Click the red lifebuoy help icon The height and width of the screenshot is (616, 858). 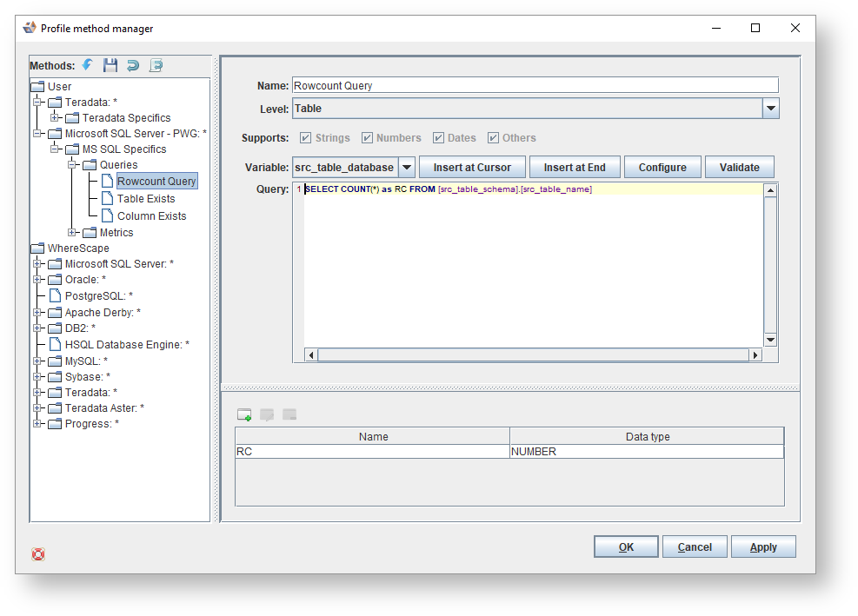click(x=38, y=554)
